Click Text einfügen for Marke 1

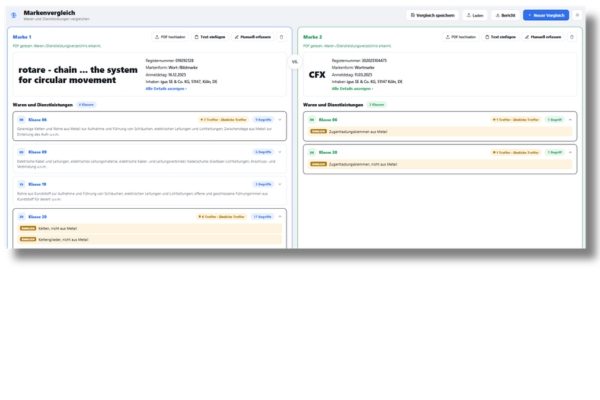pos(210,37)
